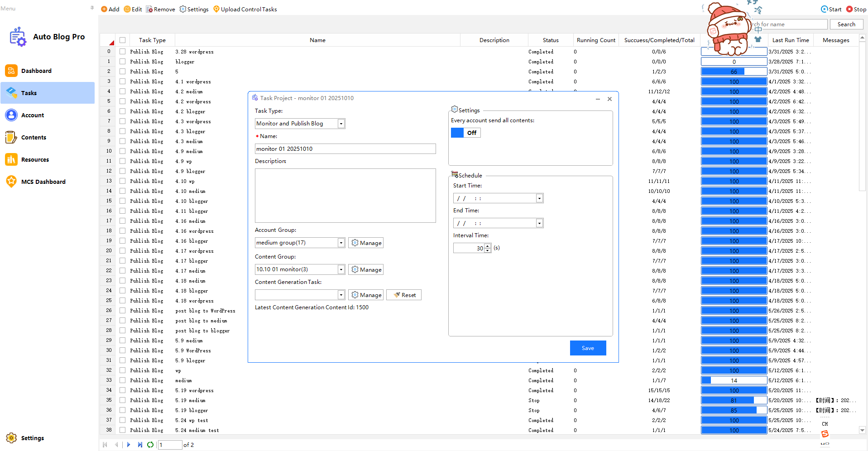Viewport: 868px width, 451px height.
Task: Click the MCS Dashboard icon
Action: coord(11,182)
